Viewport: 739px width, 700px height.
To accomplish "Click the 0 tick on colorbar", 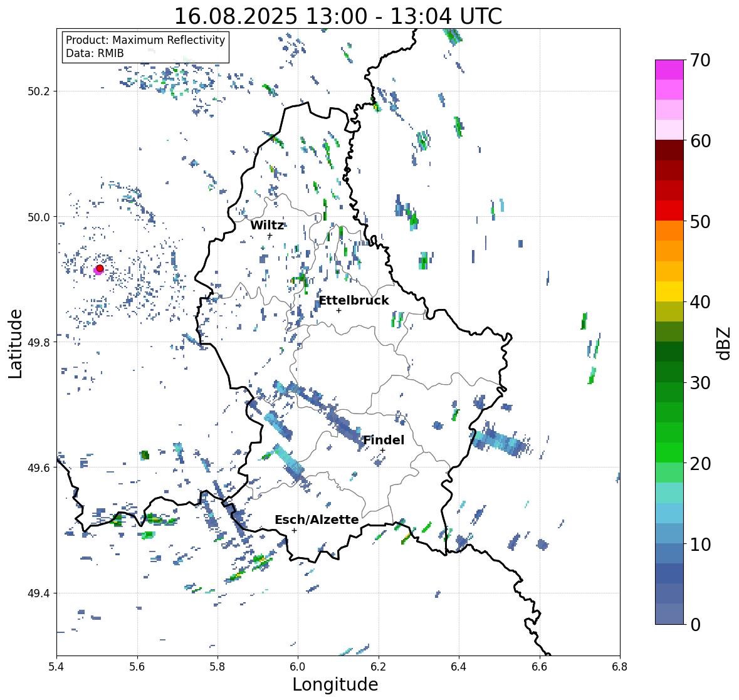I will [x=696, y=625].
